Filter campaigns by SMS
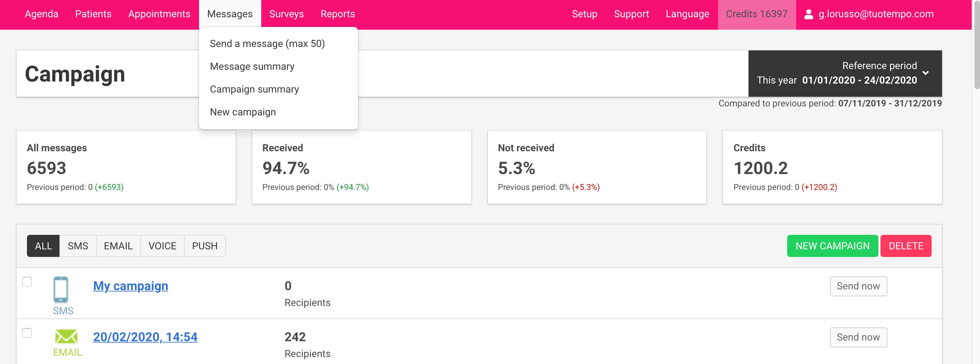980x364 pixels. (x=78, y=246)
